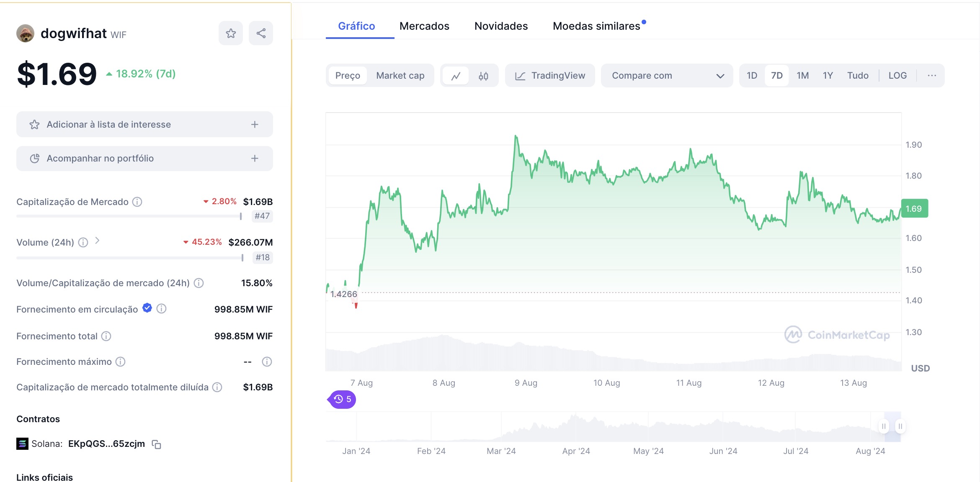Open the TradingView chart
The height and width of the screenshot is (482, 980).
click(x=550, y=76)
